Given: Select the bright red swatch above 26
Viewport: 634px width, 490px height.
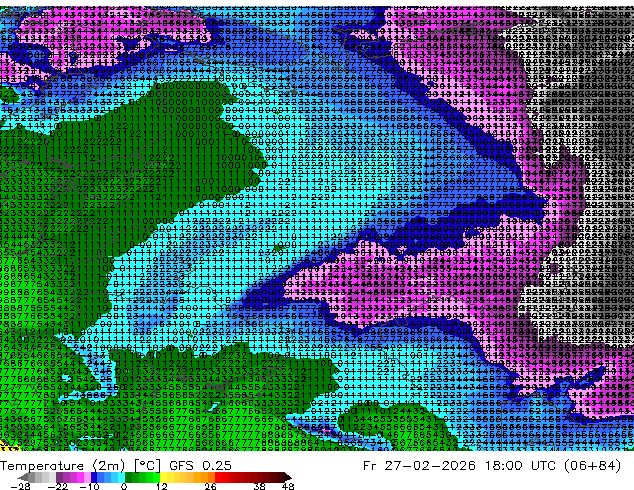Looking at the screenshot, I should click(218, 477).
